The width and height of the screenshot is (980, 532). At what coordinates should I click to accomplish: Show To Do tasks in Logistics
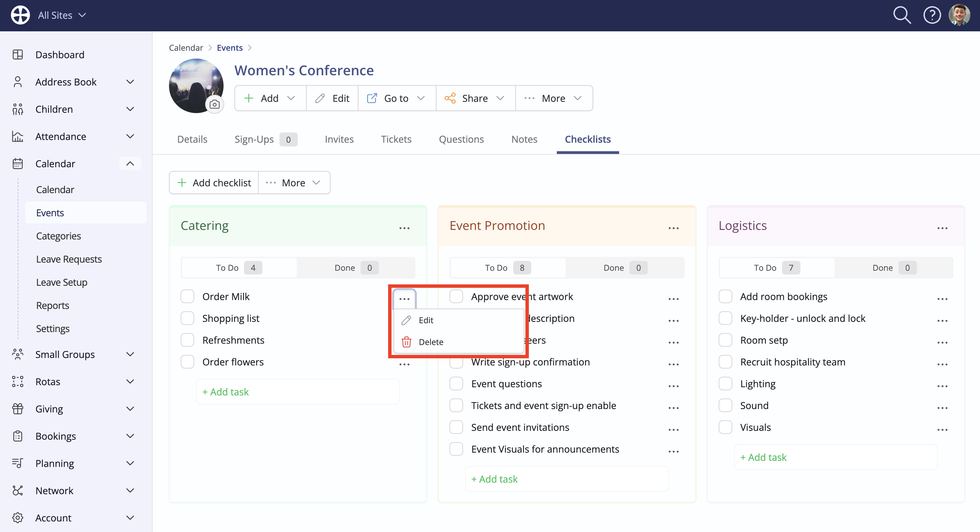click(x=777, y=268)
